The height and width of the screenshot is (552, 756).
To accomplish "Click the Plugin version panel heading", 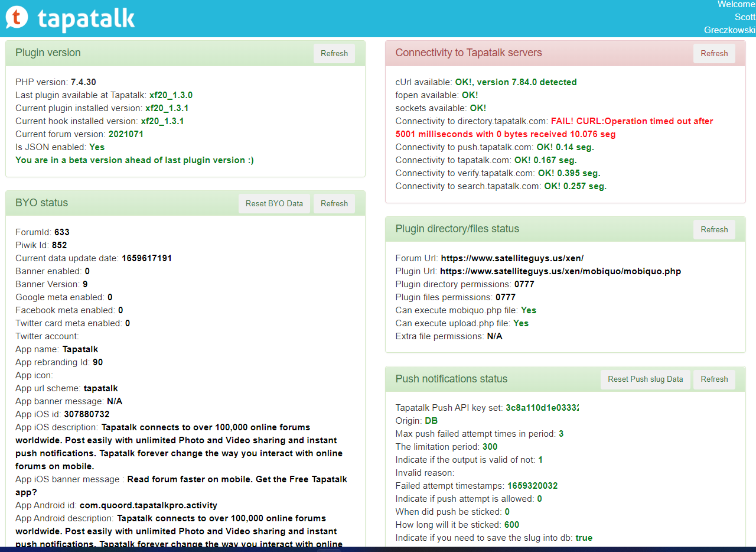I will tap(48, 53).
